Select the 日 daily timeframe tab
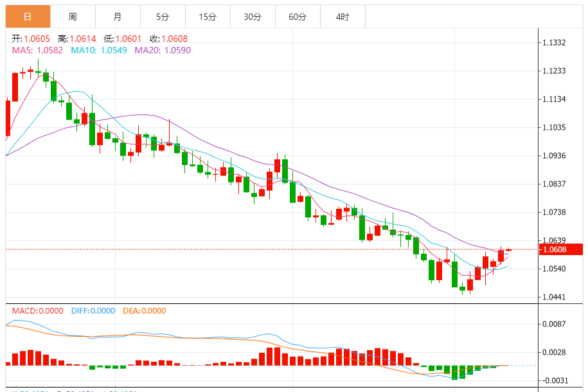The image size is (588, 392). pos(28,17)
